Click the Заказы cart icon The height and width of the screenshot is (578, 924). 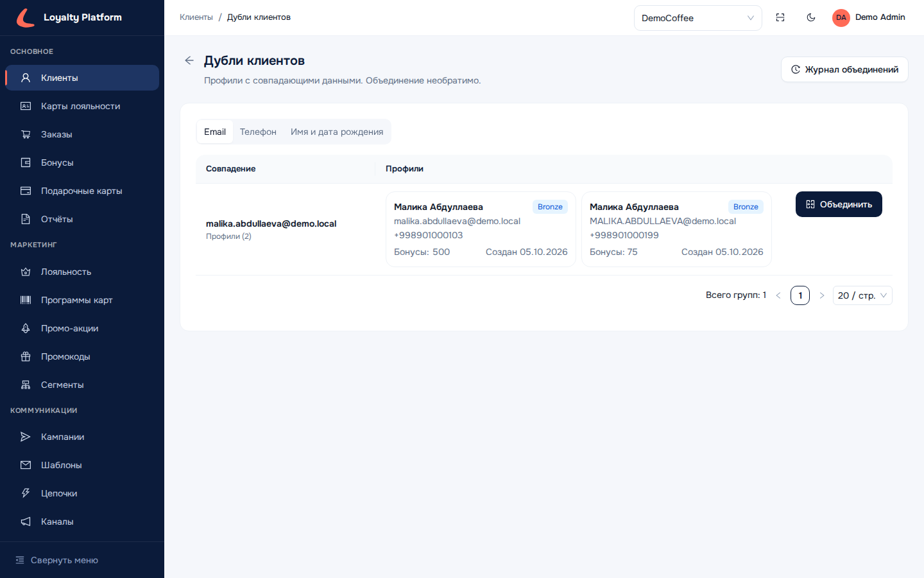26,134
